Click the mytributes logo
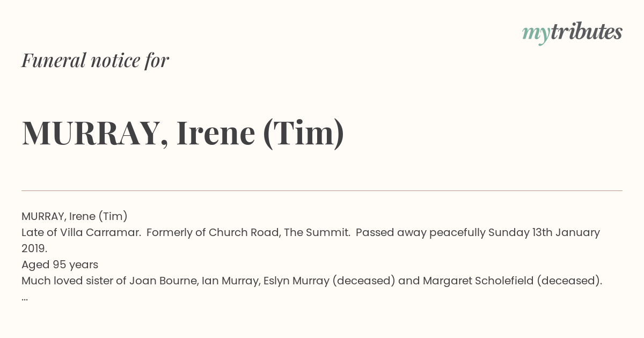644x338 pixels. coord(572,33)
